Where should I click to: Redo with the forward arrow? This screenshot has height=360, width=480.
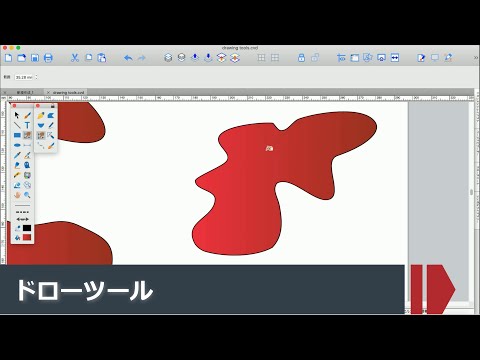[142, 58]
